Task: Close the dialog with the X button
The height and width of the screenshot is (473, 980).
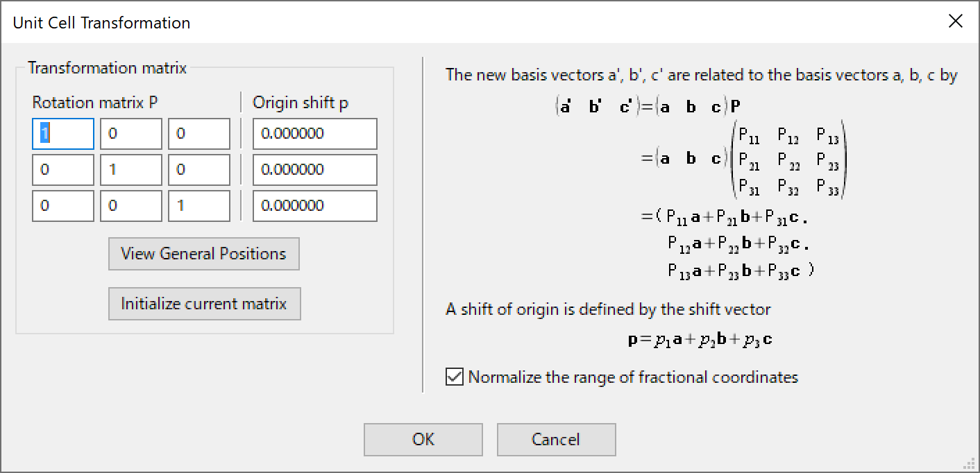Action: (x=956, y=21)
